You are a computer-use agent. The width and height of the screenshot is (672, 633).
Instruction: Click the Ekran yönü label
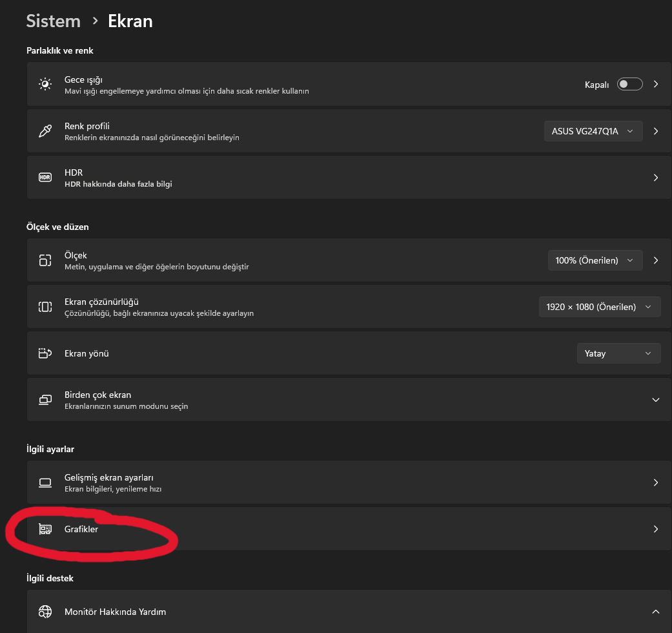point(87,353)
